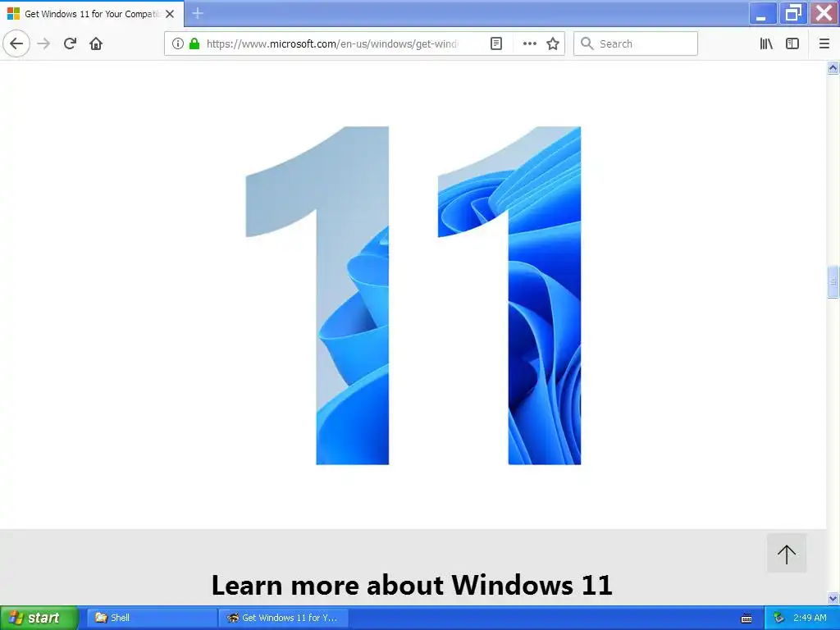Open the Library bookshelf icon

[x=766, y=43]
